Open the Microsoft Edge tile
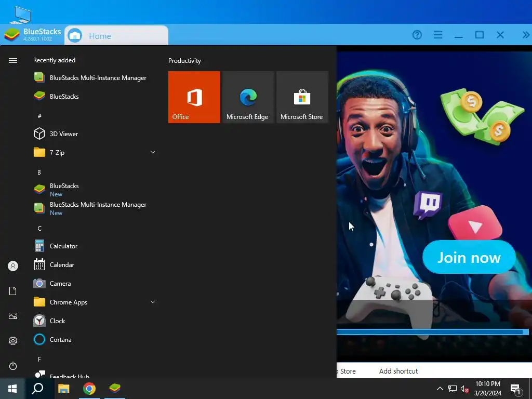The image size is (532, 399). point(248,97)
